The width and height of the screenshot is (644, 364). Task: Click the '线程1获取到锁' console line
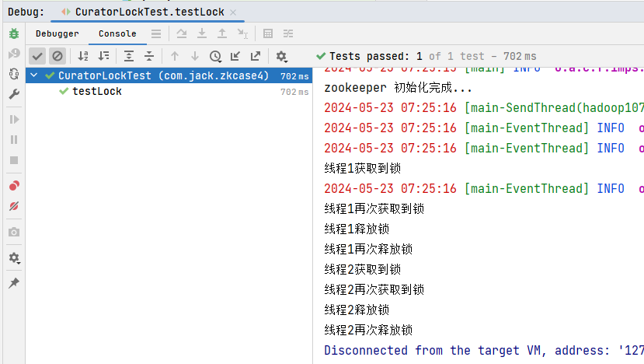click(362, 168)
